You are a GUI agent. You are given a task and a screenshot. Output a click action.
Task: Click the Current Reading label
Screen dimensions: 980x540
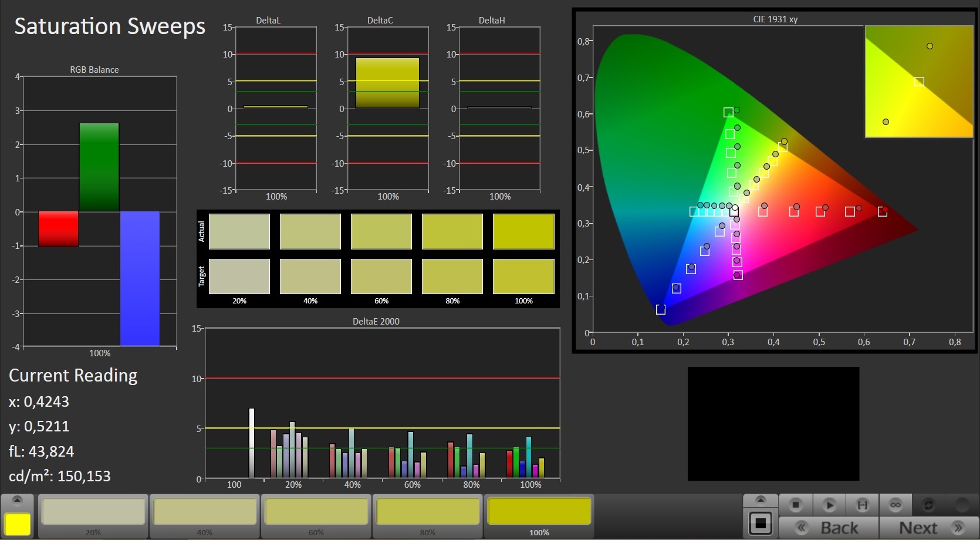73,376
